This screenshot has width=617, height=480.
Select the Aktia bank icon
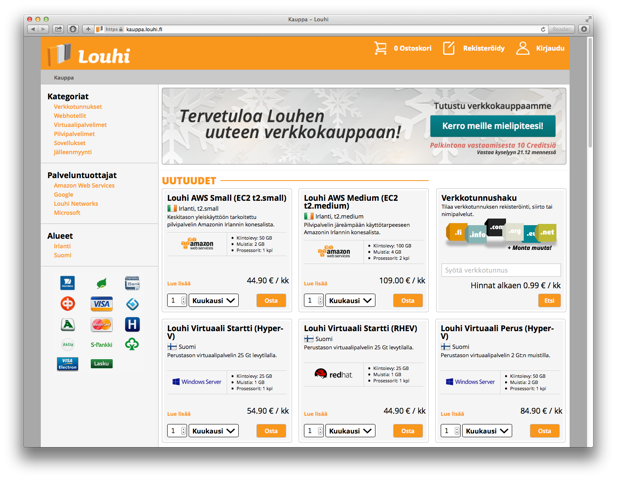click(x=68, y=344)
